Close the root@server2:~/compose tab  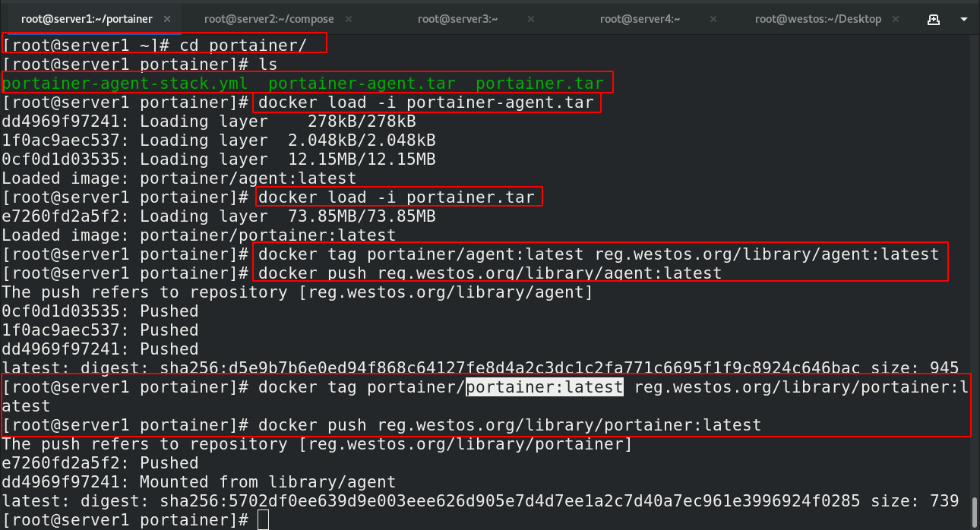click(x=348, y=18)
